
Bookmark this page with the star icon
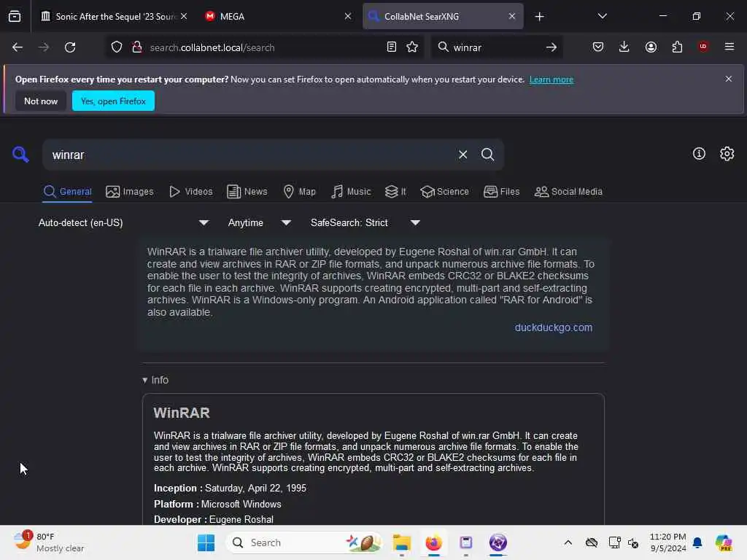click(413, 47)
